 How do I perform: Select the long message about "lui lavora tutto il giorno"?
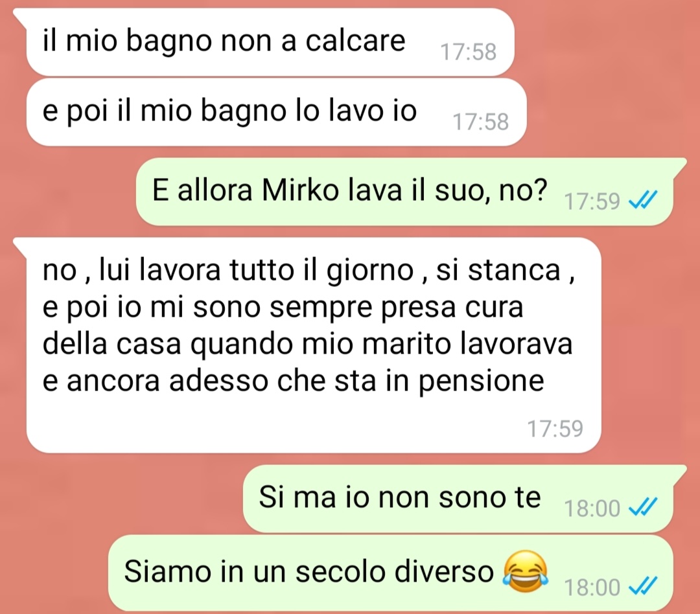coord(314,345)
